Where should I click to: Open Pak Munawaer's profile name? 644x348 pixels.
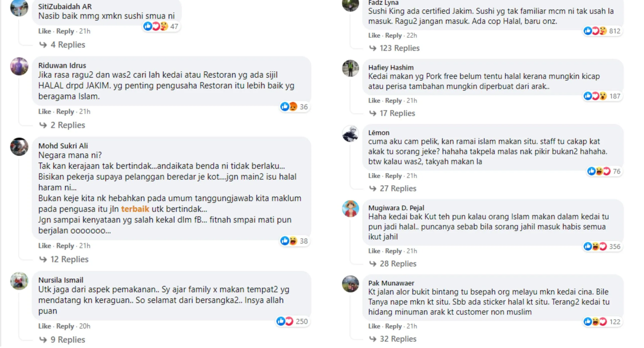391,283
